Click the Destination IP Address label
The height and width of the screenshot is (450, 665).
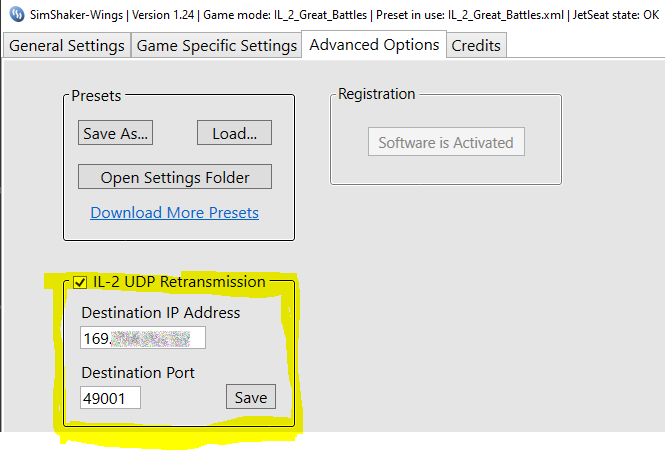(x=161, y=313)
